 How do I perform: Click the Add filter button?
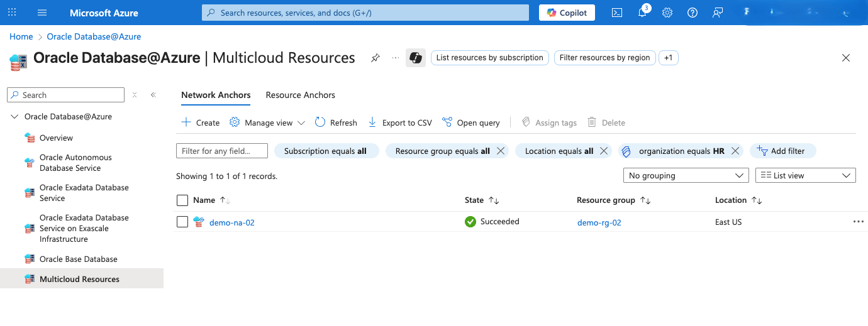[782, 151]
